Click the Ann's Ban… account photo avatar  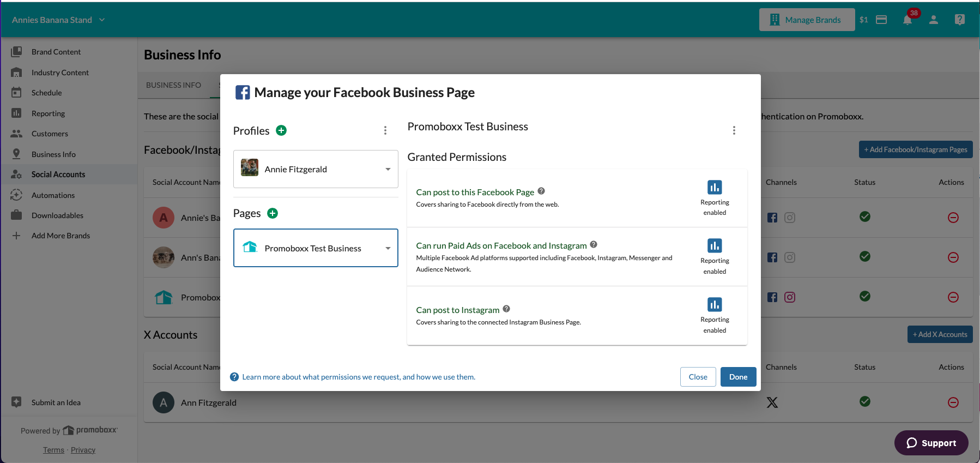[x=164, y=257]
